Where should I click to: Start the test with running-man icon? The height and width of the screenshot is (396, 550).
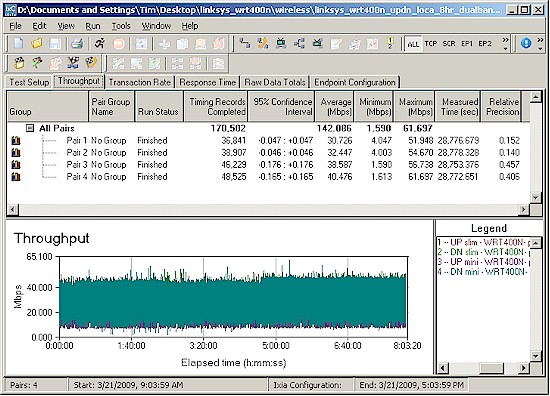click(x=100, y=43)
